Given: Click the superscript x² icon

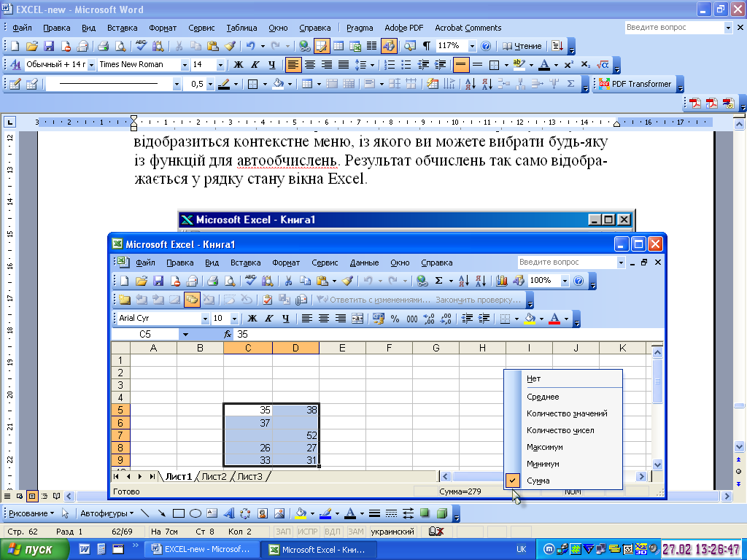Looking at the screenshot, I should point(568,65).
